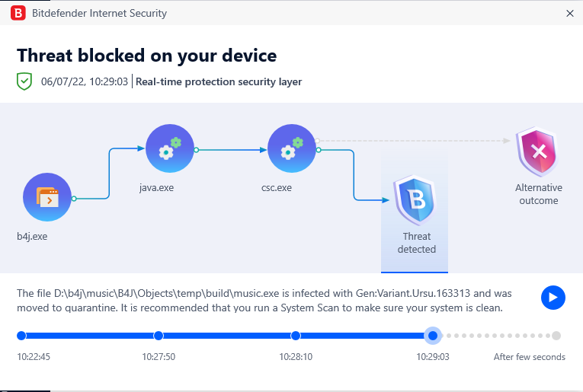Click the green protection shield checkmark icon

(24, 81)
